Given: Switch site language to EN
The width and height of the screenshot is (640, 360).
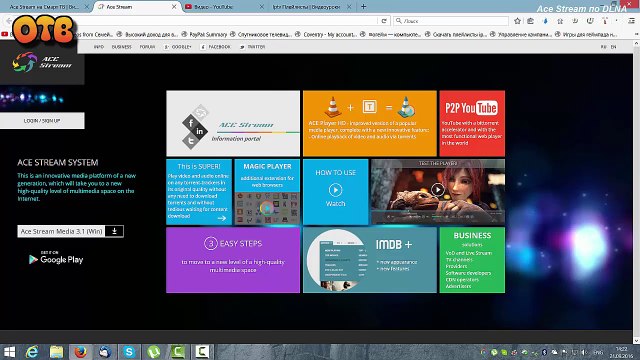Looking at the screenshot, I should 613,47.
